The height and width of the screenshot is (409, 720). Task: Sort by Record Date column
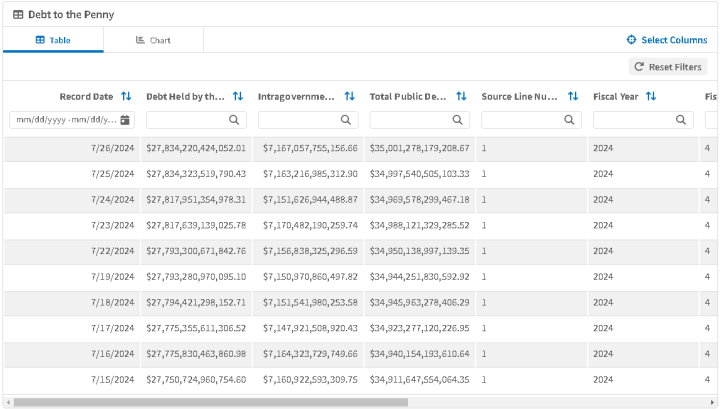pos(126,96)
